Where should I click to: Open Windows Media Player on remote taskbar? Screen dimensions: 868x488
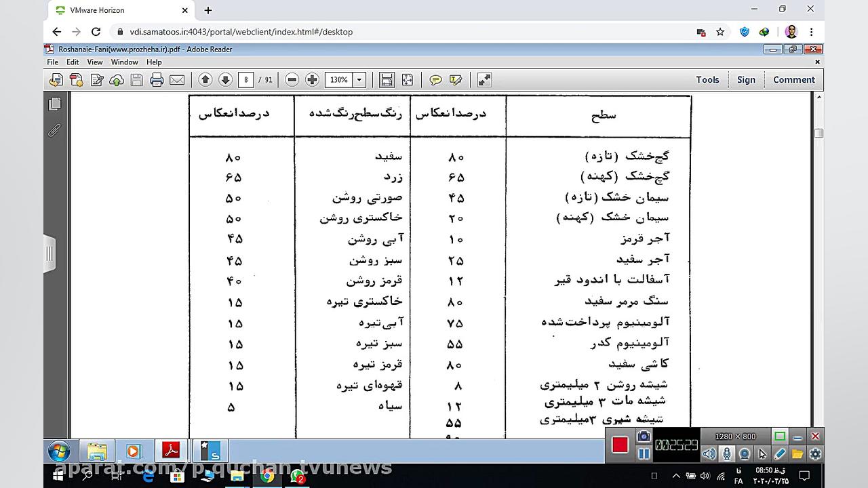tap(134, 451)
